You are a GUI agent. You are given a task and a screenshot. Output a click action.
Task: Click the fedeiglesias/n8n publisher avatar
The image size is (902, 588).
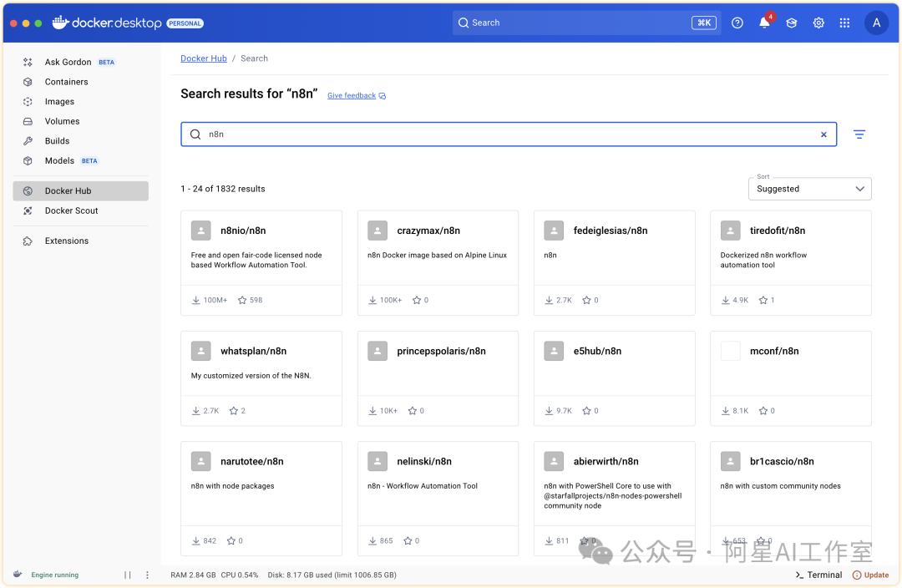pyautogui.click(x=554, y=231)
